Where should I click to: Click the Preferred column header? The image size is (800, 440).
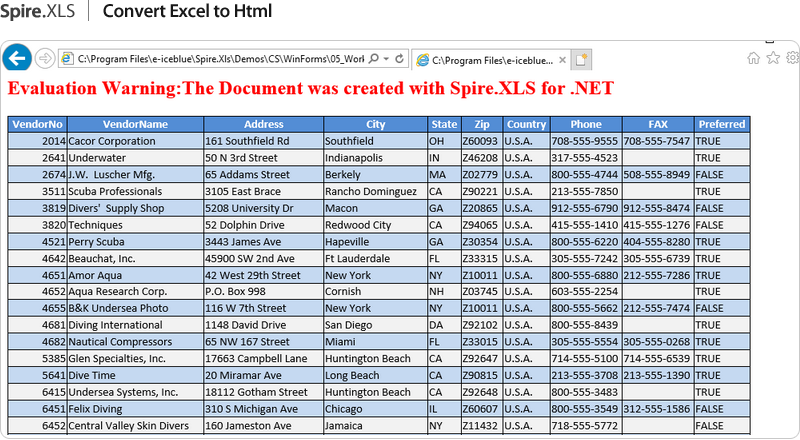(x=721, y=124)
